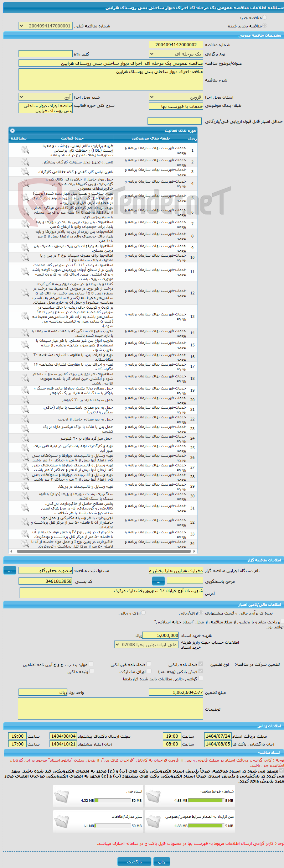The image size is (284, 868).
Task: Open the view magnifier icon in row 3
Action: click(x=25, y=172)
